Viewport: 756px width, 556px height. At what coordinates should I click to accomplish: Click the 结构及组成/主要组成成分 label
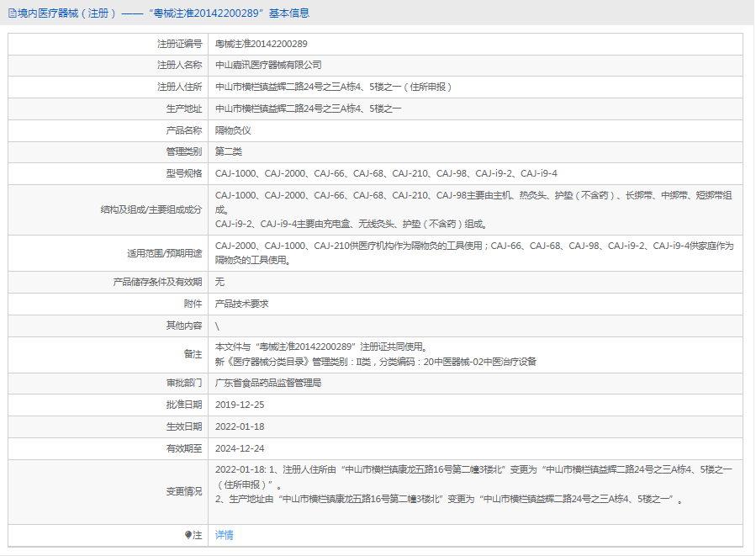click(x=151, y=209)
